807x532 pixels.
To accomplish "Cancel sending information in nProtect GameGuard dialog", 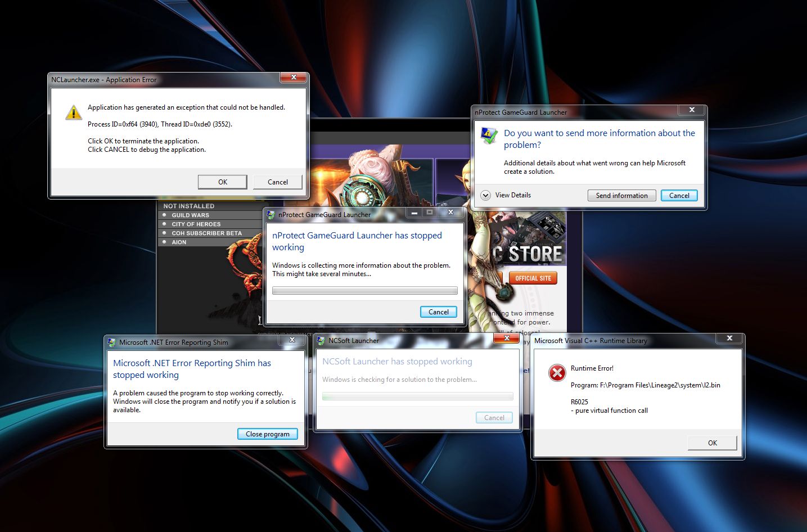I will coord(679,195).
